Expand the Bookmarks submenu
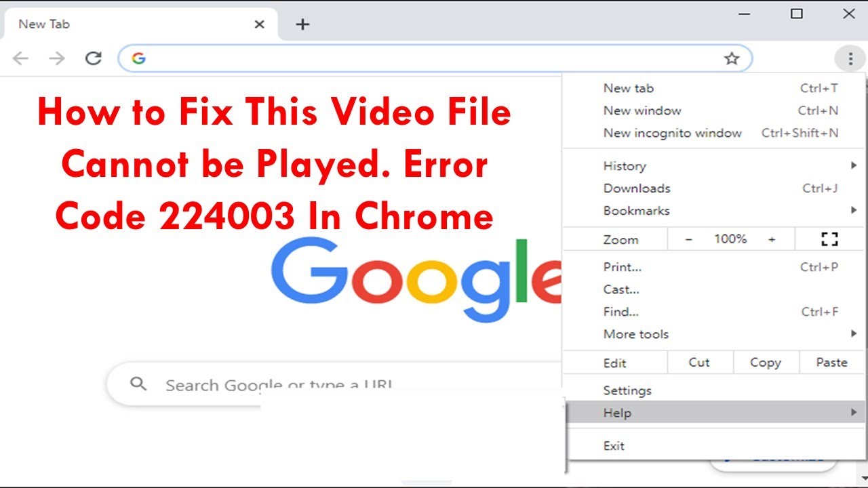Screen dimensions: 868x488 coord(714,211)
